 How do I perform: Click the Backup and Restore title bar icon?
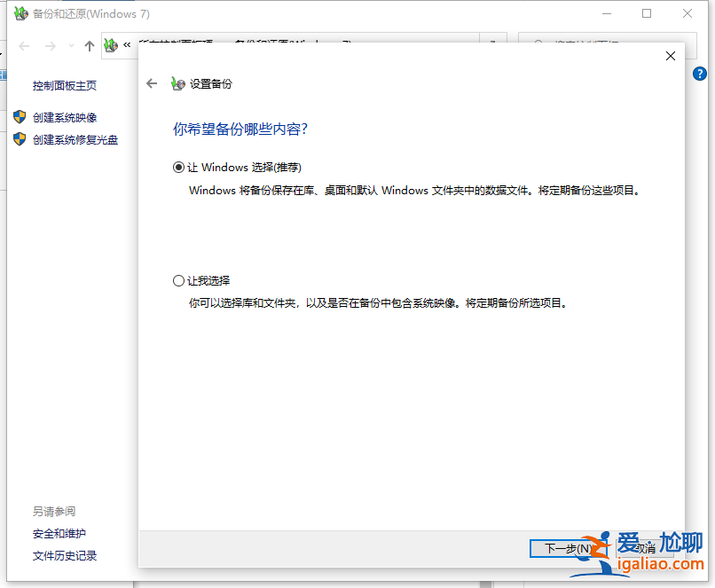[x=20, y=13]
